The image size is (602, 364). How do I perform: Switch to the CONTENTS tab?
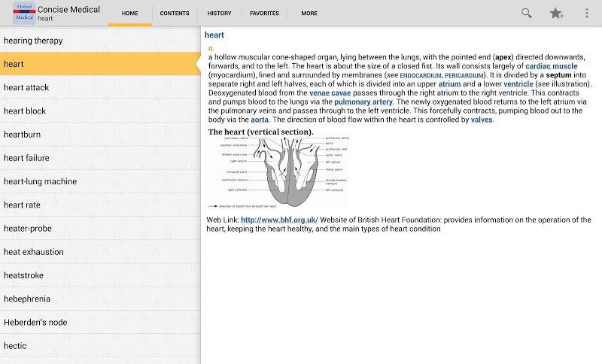[175, 14]
